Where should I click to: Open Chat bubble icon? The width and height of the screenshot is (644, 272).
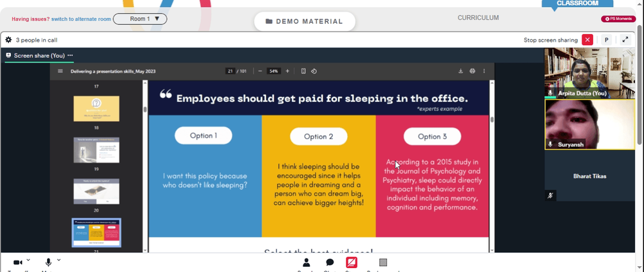point(330,262)
